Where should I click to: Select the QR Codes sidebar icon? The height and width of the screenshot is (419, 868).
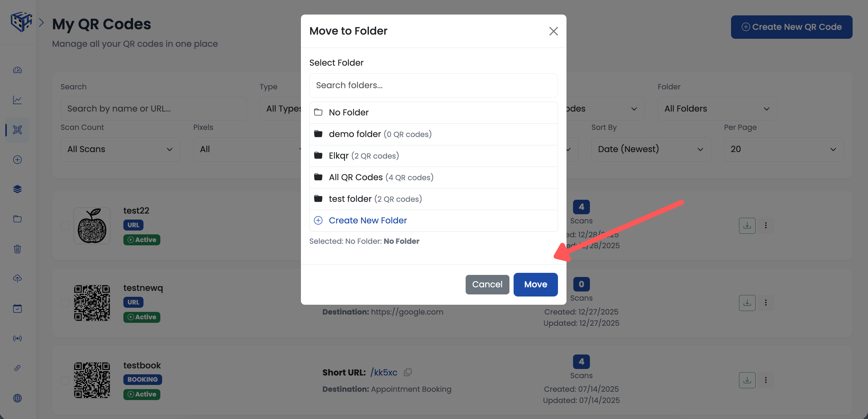(x=17, y=130)
